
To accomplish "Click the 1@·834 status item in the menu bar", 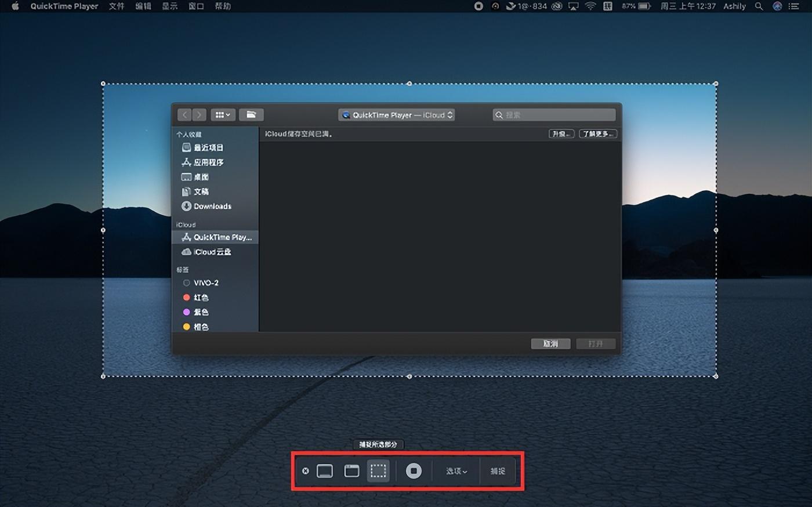I will 527,6.
